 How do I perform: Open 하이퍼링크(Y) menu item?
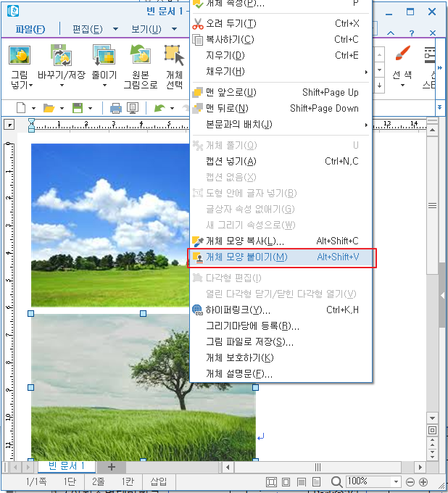(x=281, y=310)
